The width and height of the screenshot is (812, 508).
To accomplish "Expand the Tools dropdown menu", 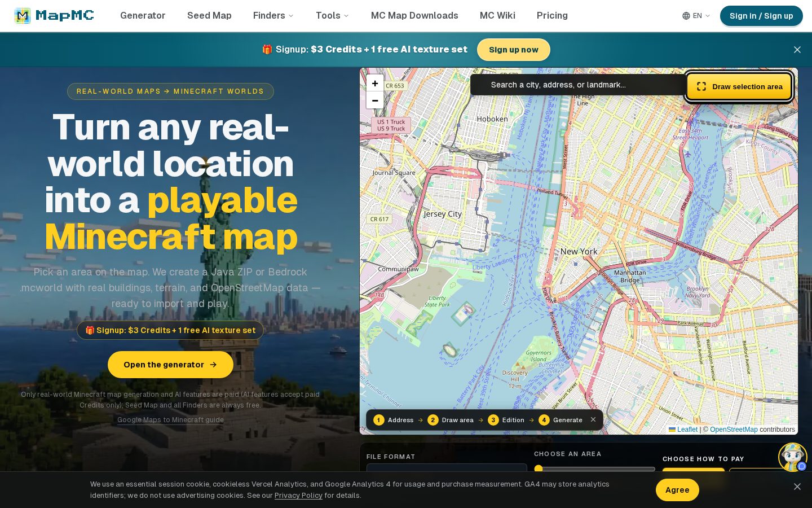I will [332, 16].
